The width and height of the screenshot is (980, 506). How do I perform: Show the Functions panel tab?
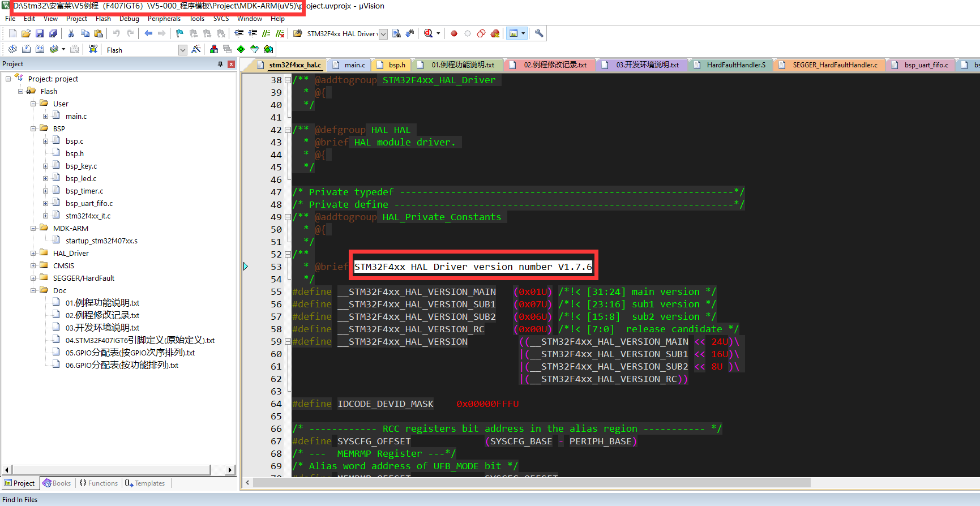click(99, 483)
